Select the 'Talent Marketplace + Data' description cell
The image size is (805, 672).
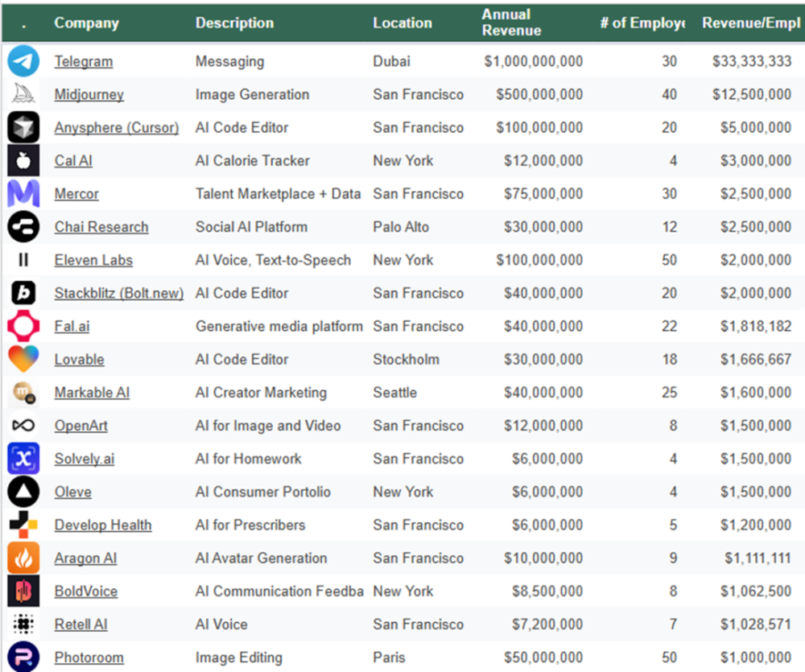(279, 194)
